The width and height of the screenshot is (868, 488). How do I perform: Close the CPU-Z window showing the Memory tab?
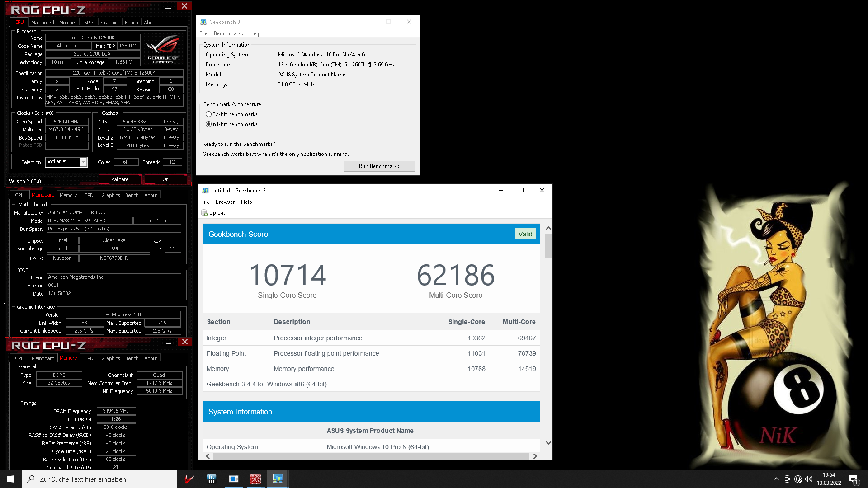(x=184, y=342)
